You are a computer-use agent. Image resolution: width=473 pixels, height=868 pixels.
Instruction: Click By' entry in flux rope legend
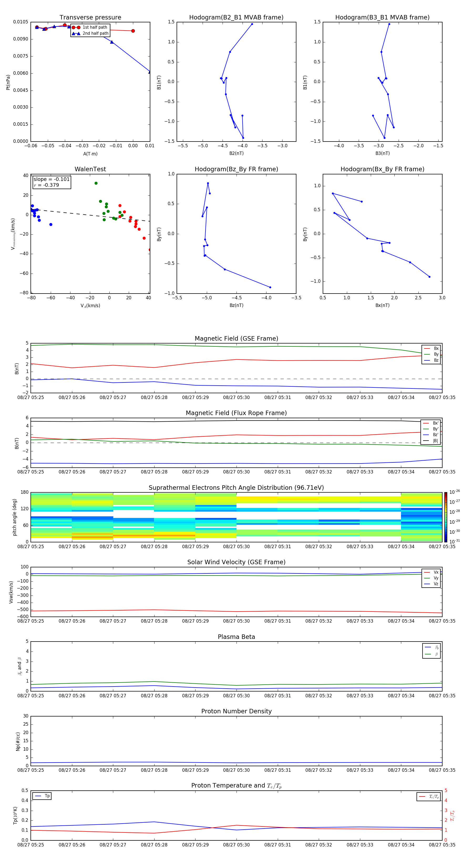(x=431, y=429)
